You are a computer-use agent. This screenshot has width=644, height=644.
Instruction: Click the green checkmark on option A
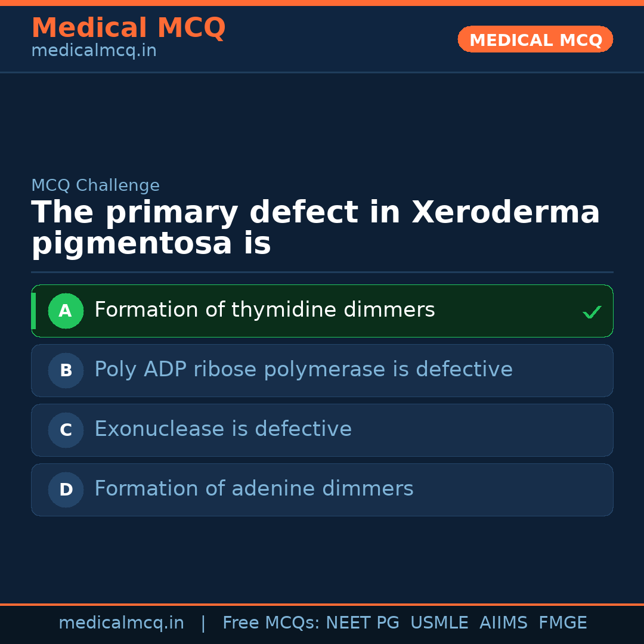coord(592,312)
